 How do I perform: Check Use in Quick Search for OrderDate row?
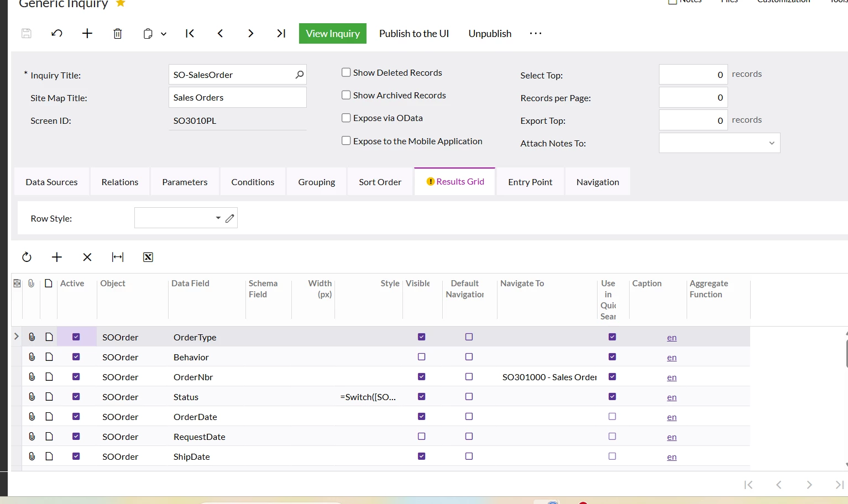click(x=613, y=417)
